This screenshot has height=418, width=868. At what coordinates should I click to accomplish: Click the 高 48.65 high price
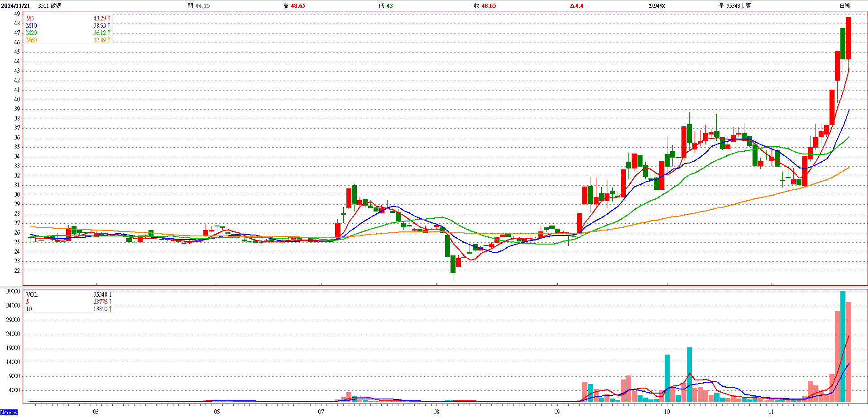click(294, 6)
